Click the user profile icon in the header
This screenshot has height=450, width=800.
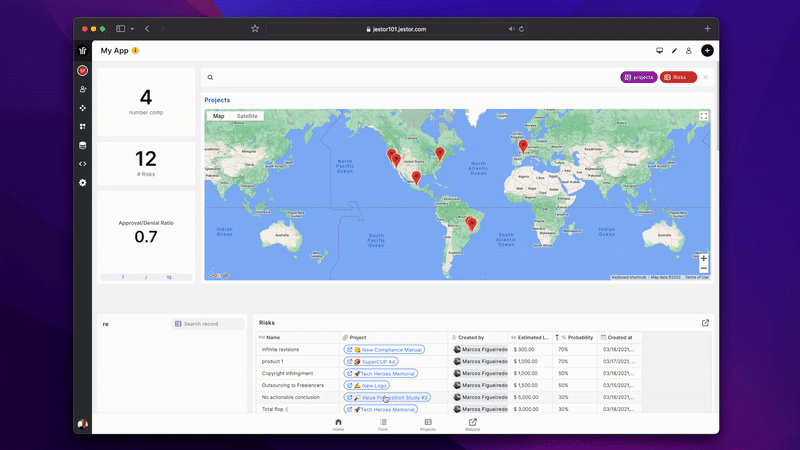(689, 51)
